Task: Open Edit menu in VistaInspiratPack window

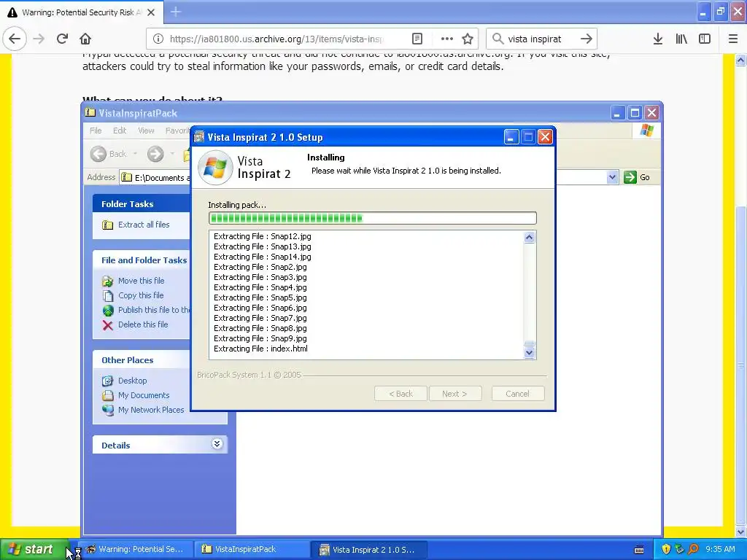Action: 120,131
